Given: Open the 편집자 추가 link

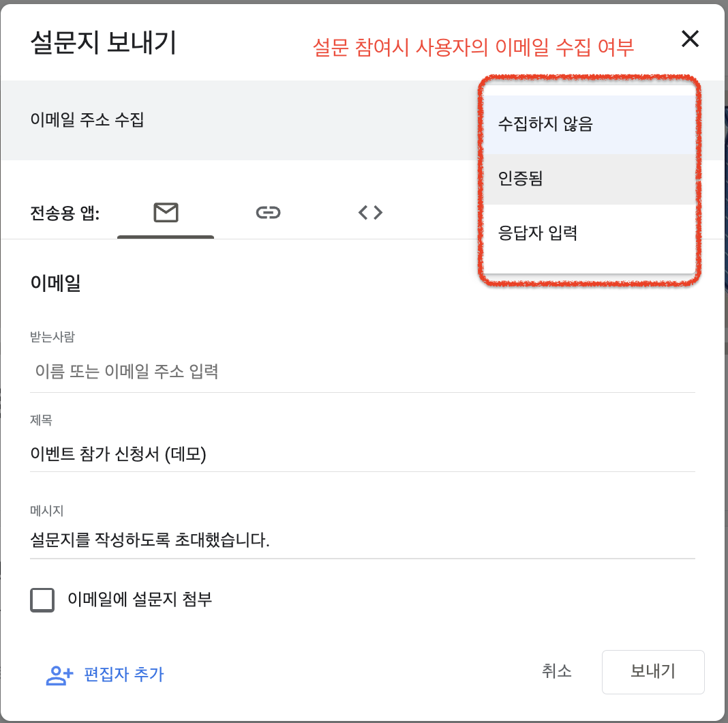Looking at the screenshot, I should coord(123,675).
